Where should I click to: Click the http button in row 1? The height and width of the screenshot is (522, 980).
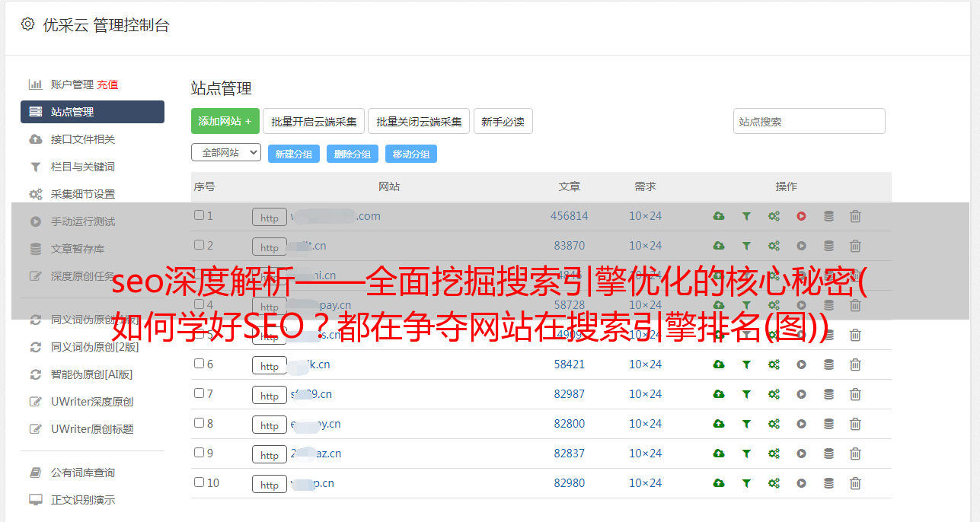pos(270,218)
